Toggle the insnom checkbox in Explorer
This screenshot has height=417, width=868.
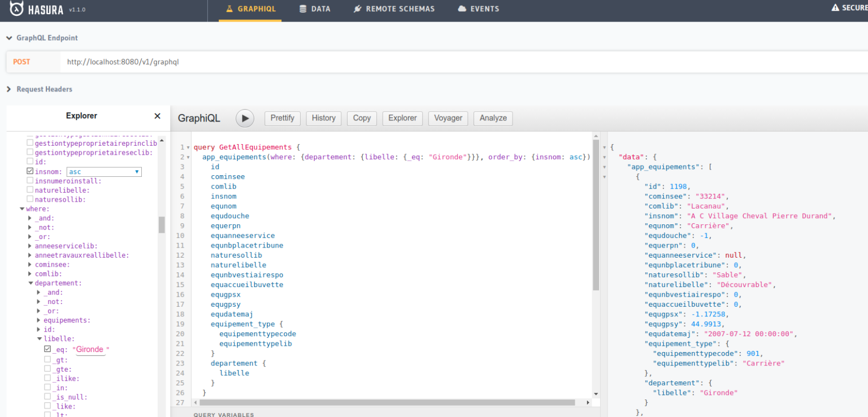coord(29,171)
